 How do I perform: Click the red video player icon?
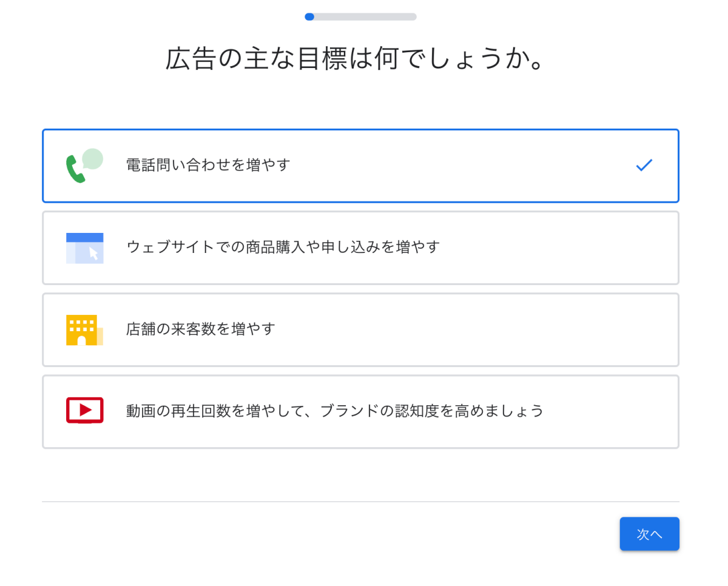(x=84, y=411)
